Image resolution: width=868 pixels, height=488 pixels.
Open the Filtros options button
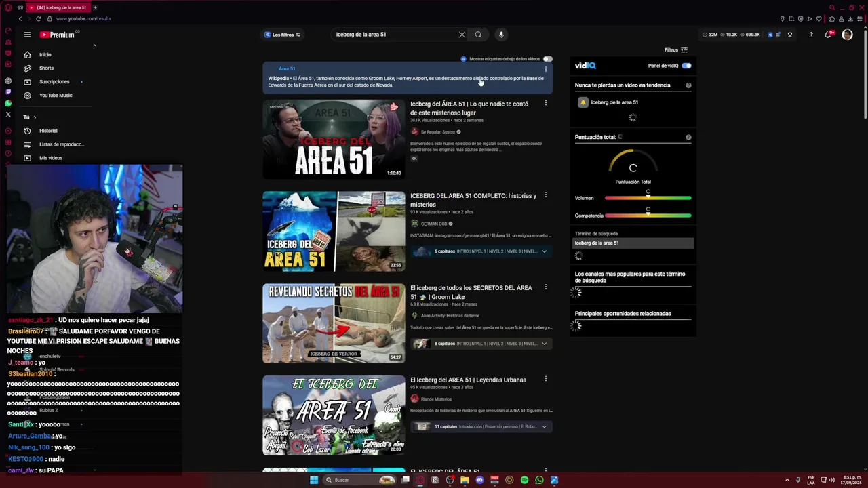pyautogui.click(x=676, y=50)
